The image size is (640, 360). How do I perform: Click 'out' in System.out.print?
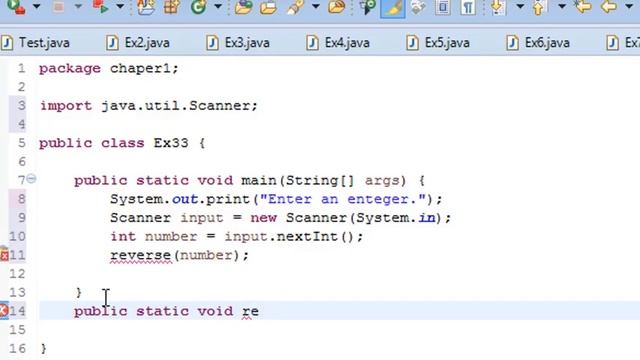pos(185,200)
